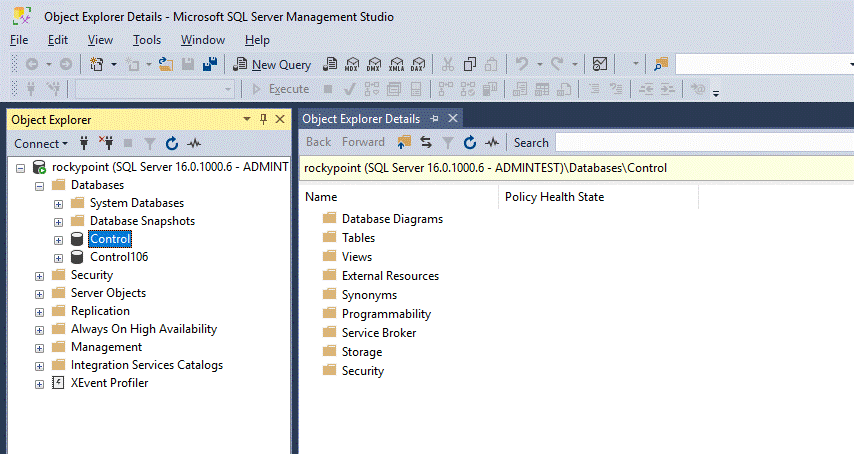The height and width of the screenshot is (454, 854).
Task: Open Object Explorer window position dropdown
Action: 247,119
